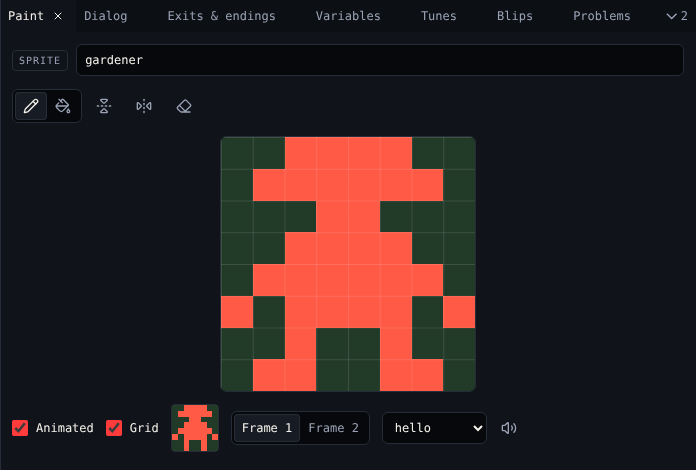Click the red pixel at canvas far-left edge
The height and width of the screenshot is (470, 696).
click(237, 312)
